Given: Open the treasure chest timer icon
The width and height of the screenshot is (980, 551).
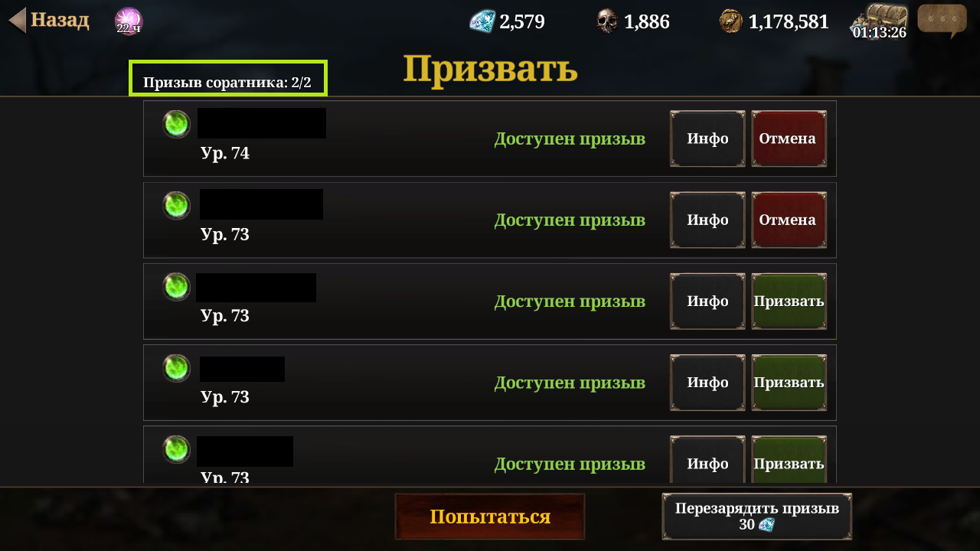Looking at the screenshot, I should tap(880, 21).
